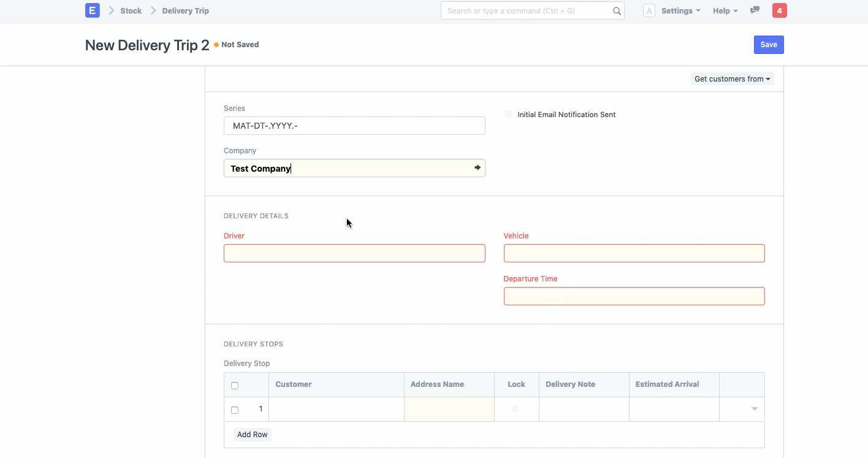Click the Vehicle input field
868x458 pixels.
tap(634, 253)
